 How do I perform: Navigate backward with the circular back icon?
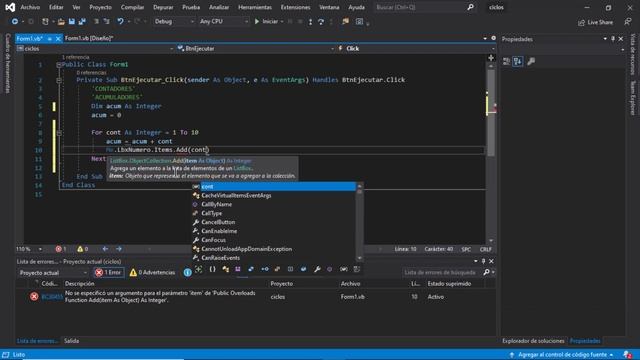15,21
